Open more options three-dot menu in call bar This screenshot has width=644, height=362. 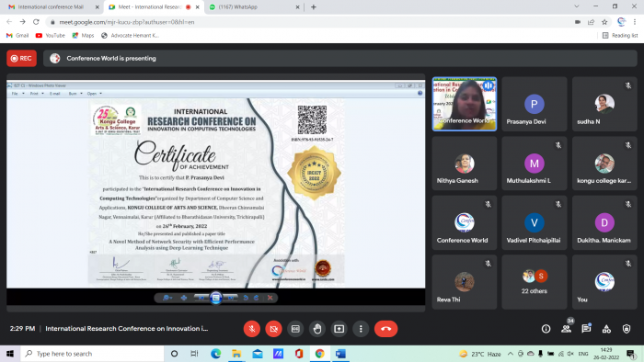(361, 329)
